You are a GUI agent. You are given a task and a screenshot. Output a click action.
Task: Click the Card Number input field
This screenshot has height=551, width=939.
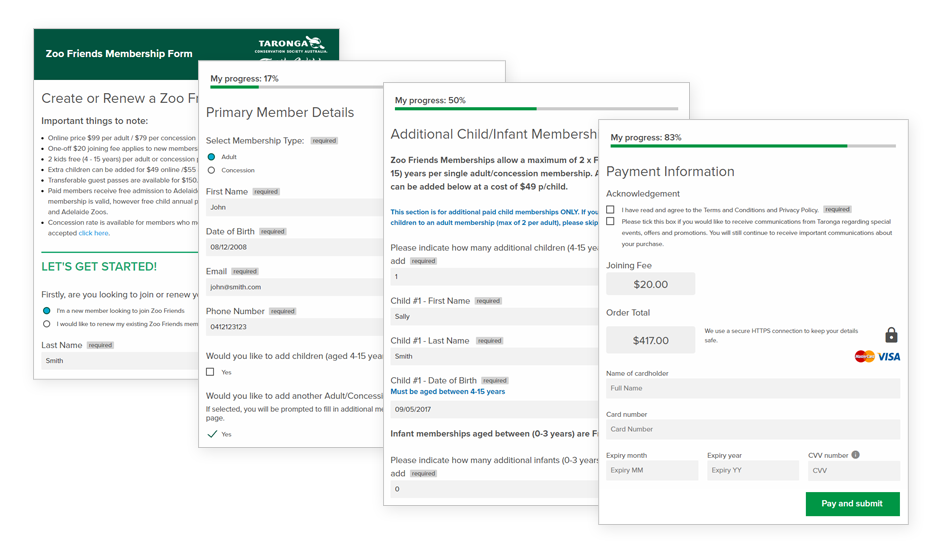click(x=753, y=429)
